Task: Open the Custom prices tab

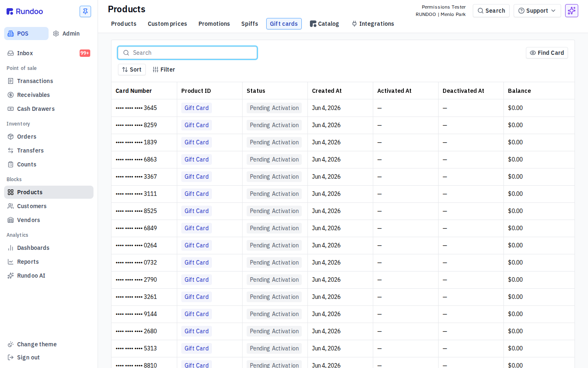Action: coord(167,24)
